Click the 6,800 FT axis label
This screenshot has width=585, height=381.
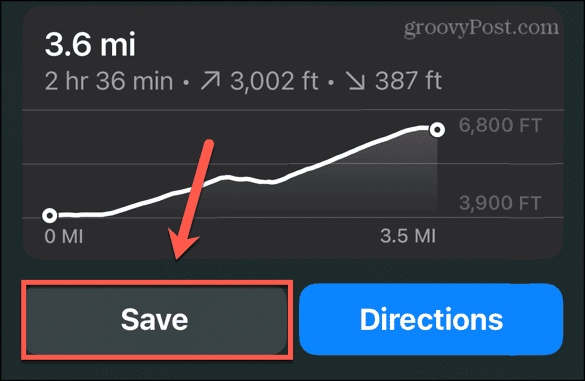500,125
